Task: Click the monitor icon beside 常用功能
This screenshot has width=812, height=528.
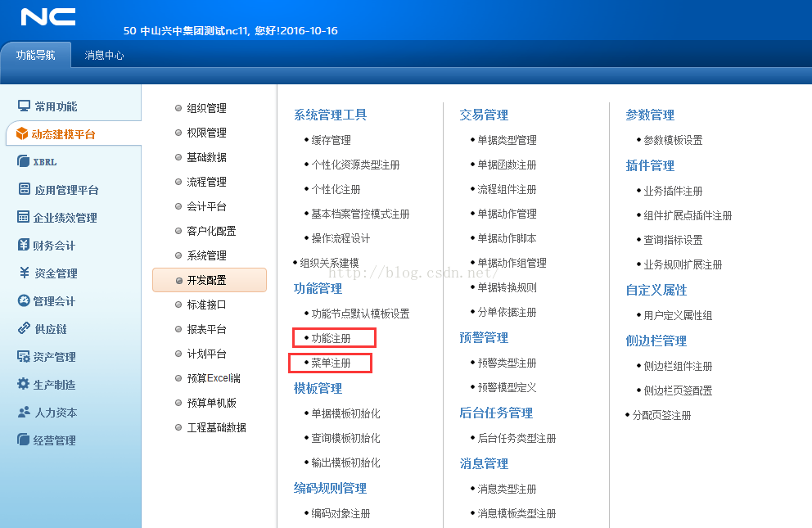Action: click(x=24, y=106)
